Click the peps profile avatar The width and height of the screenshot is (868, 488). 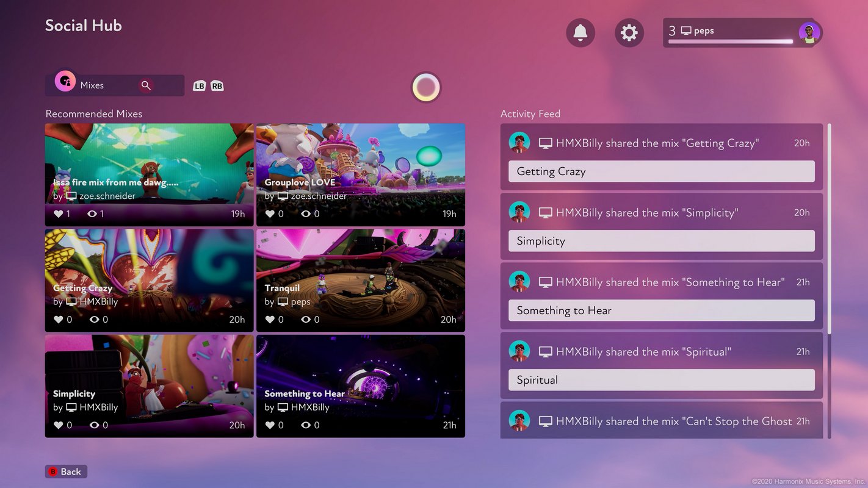pyautogui.click(x=809, y=33)
